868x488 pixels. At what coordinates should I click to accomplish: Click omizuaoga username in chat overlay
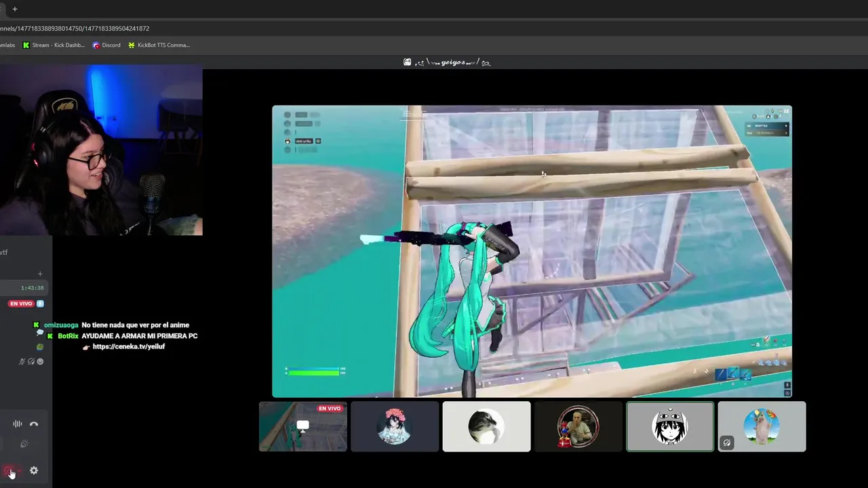[x=61, y=325]
